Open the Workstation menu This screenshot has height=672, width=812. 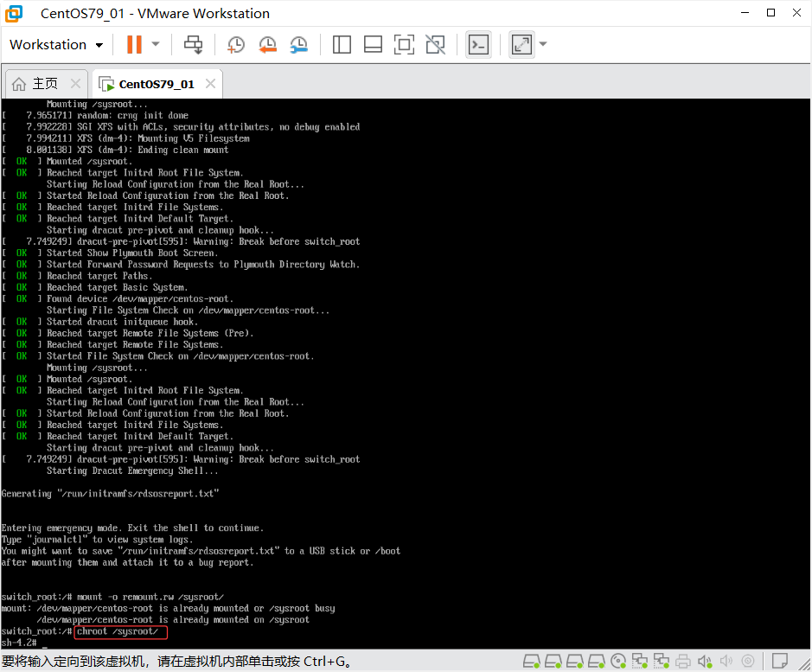click(x=56, y=45)
